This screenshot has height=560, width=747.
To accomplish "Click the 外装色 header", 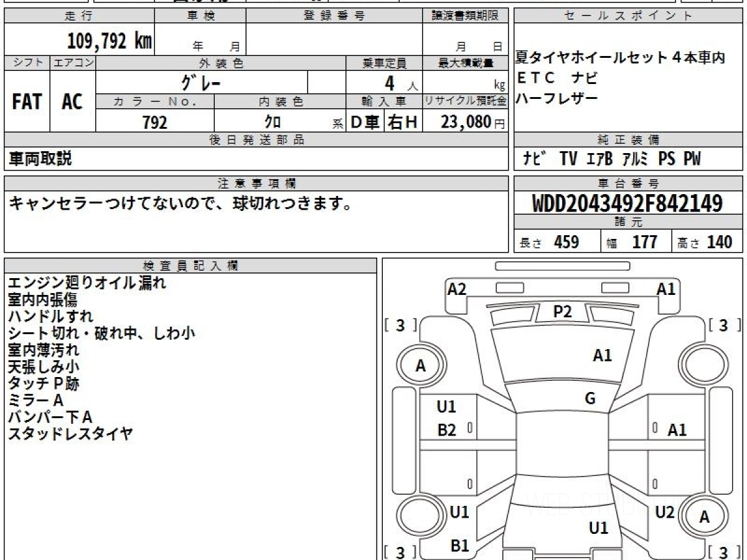I will [x=221, y=63].
